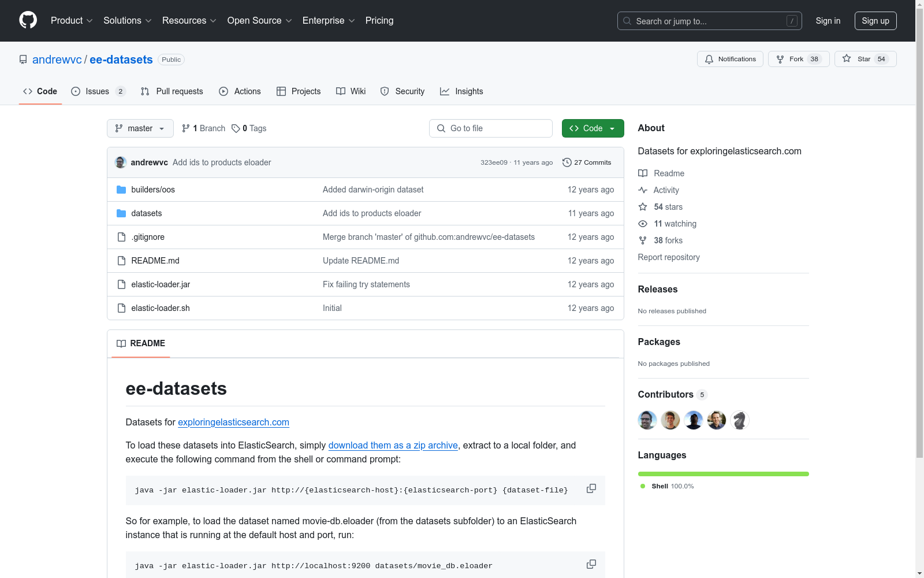Screen dimensions: 924x578
Task: Open the master branch selector
Action: coord(140,128)
